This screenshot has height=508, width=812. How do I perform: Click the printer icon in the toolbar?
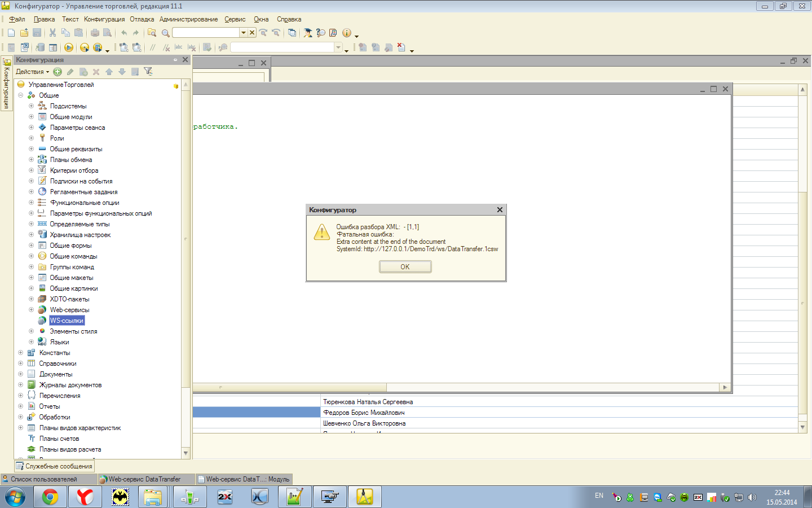pos(95,33)
